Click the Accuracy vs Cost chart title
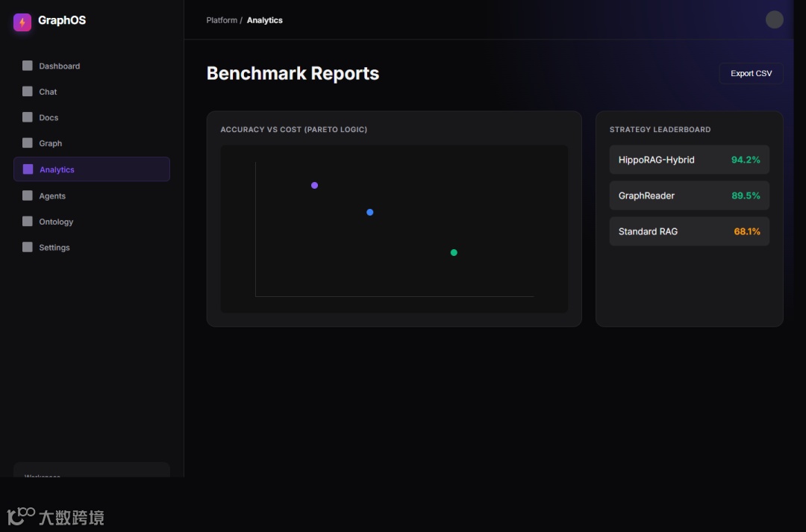The width and height of the screenshot is (806, 532). coord(294,130)
